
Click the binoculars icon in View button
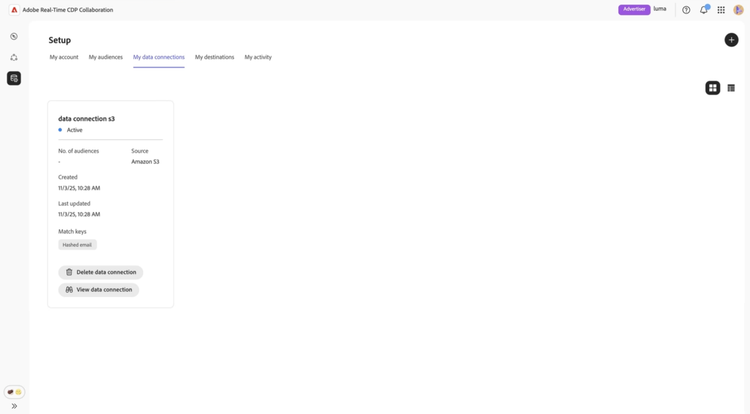[69, 290]
